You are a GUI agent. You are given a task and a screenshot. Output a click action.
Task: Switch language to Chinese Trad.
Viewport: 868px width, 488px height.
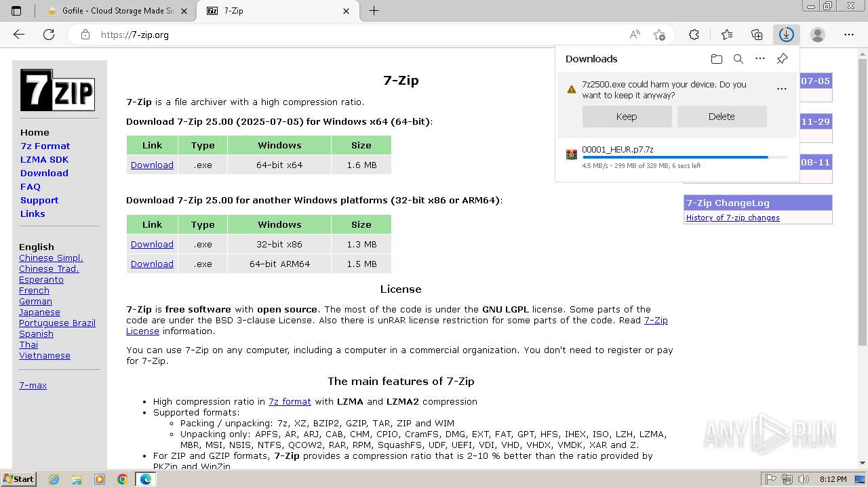49,268
